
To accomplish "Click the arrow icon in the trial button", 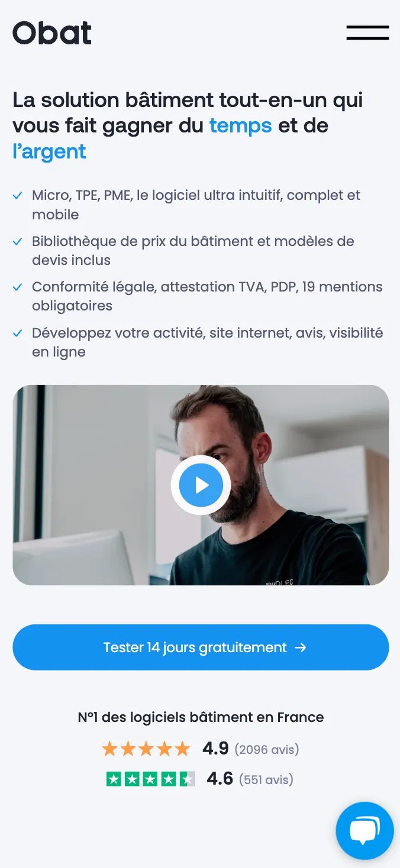I will coord(300,647).
